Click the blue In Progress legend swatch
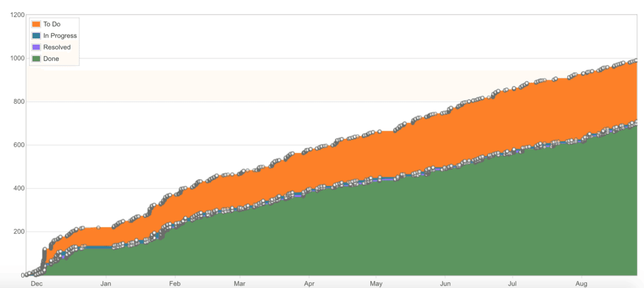The width and height of the screenshot is (644, 288). [36, 36]
